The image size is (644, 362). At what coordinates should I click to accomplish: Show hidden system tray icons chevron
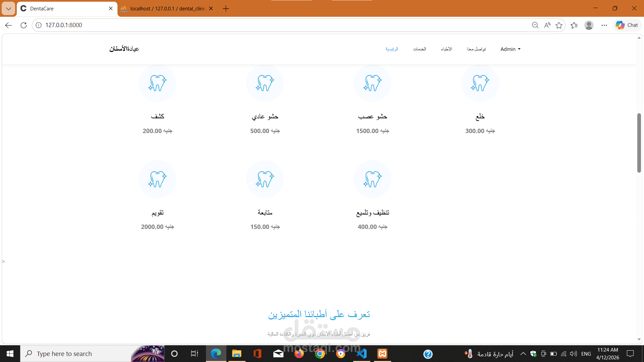(x=523, y=354)
